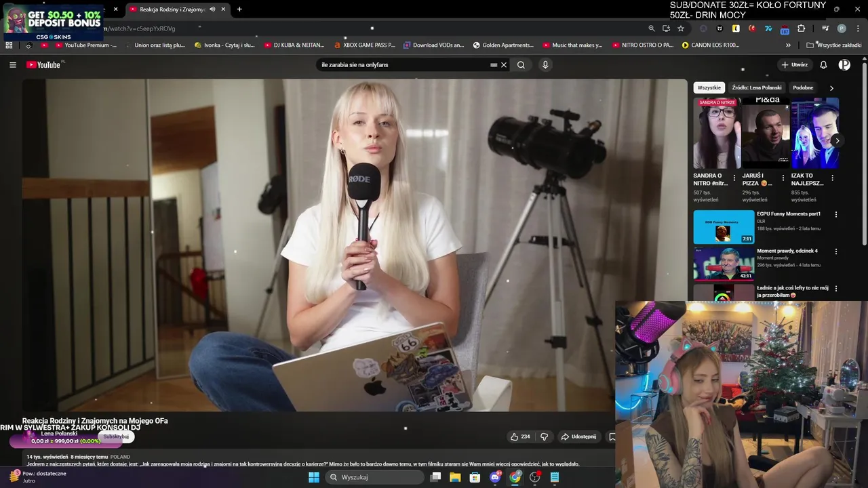This screenshot has height=488, width=868.
Task: Open the yellow L extension icon
Action: 736,28
